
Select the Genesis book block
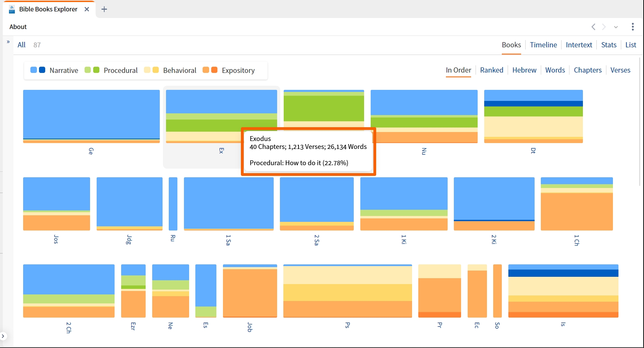[x=91, y=116]
